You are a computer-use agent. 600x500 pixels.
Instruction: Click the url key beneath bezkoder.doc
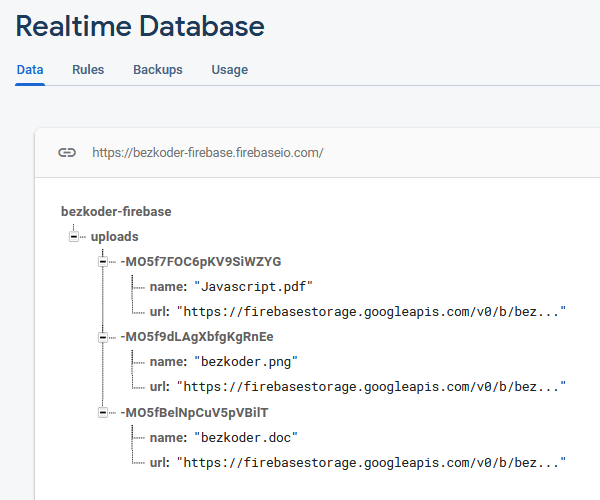coord(160,463)
